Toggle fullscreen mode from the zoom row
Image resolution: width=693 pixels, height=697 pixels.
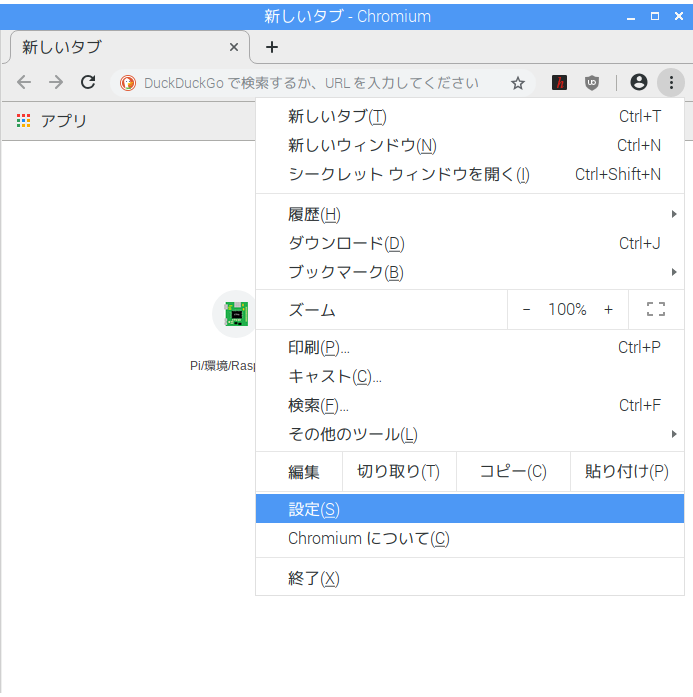[x=656, y=309]
